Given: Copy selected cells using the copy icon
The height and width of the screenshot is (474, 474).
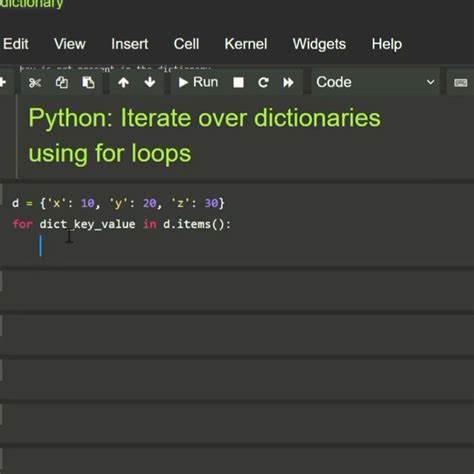Looking at the screenshot, I should point(62,82).
